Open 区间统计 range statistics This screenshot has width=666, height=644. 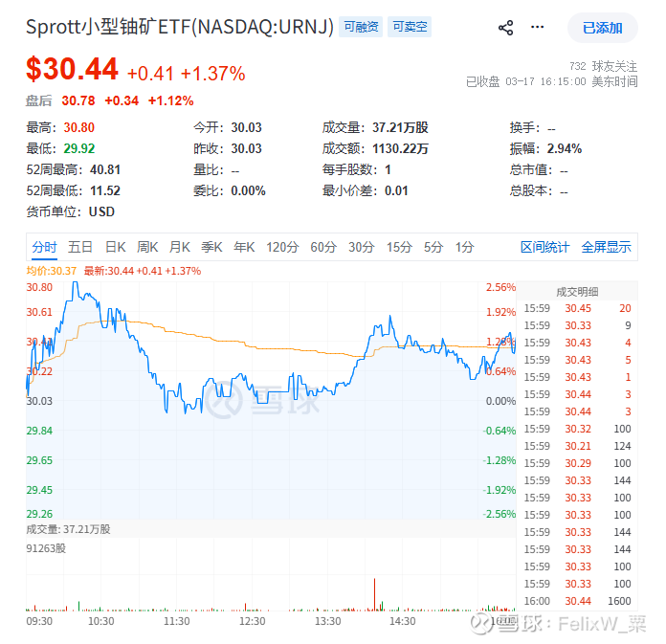(x=544, y=247)
